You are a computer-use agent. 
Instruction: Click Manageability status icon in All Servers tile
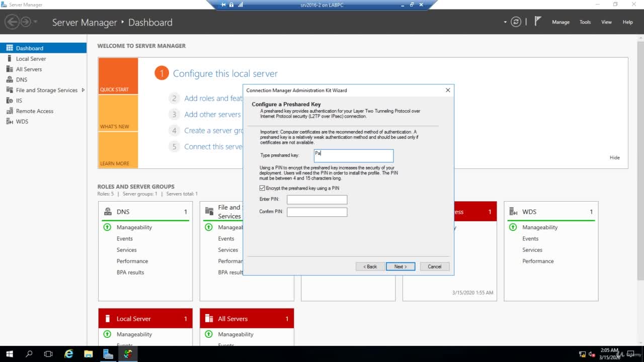pos(209,334)
